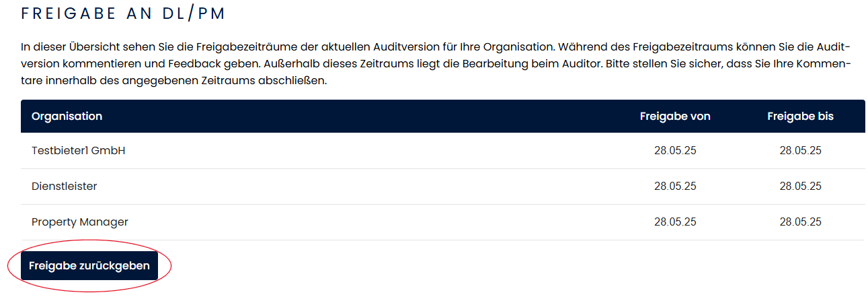The height and width of the screenshot is (301, 868).
Task: Click the description line starting 'tare innerhalb'
Action: point(173,81)
